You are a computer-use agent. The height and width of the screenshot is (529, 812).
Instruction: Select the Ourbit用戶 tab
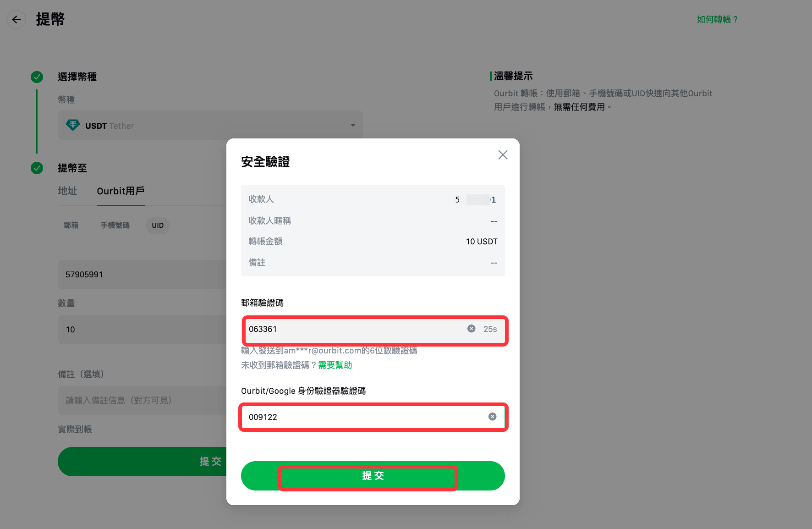[x=121, y=191]
